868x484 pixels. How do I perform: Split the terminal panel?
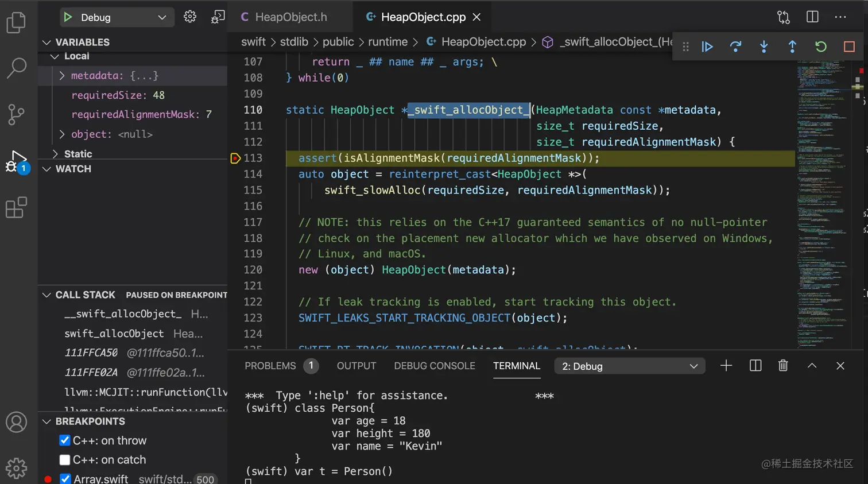pyautogui.click(x=755, y=366)
